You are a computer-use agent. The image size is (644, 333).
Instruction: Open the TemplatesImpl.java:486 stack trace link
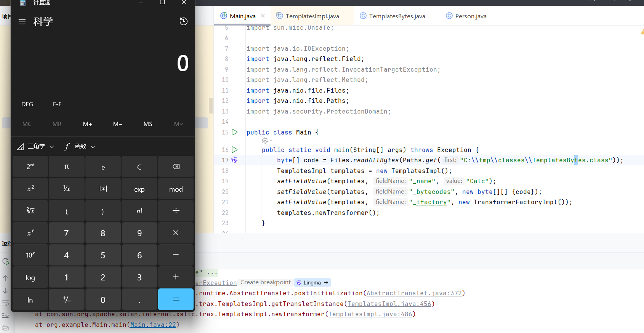pyautogui.click(x=370, y=314)
